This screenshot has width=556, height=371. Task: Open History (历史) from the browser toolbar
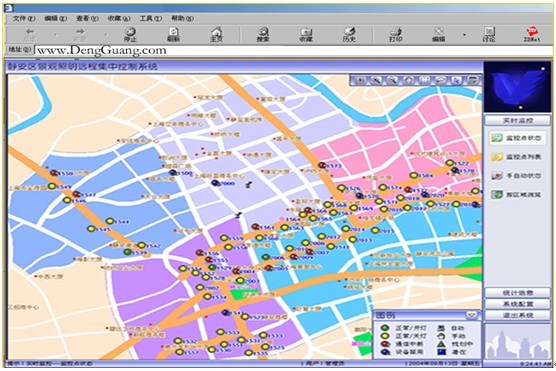[x=349, y=35]
